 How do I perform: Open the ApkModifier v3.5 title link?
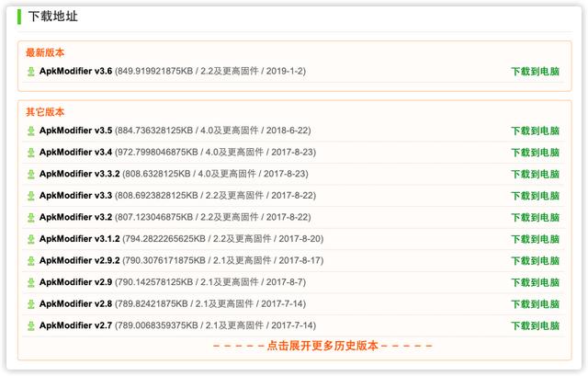pyautogui.click(x=75, y=131)
